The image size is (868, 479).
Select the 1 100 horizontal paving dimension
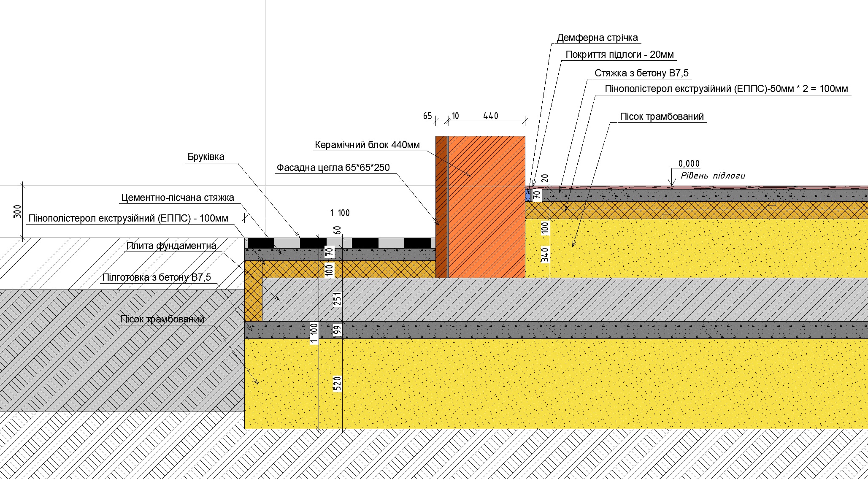point(340,213)
